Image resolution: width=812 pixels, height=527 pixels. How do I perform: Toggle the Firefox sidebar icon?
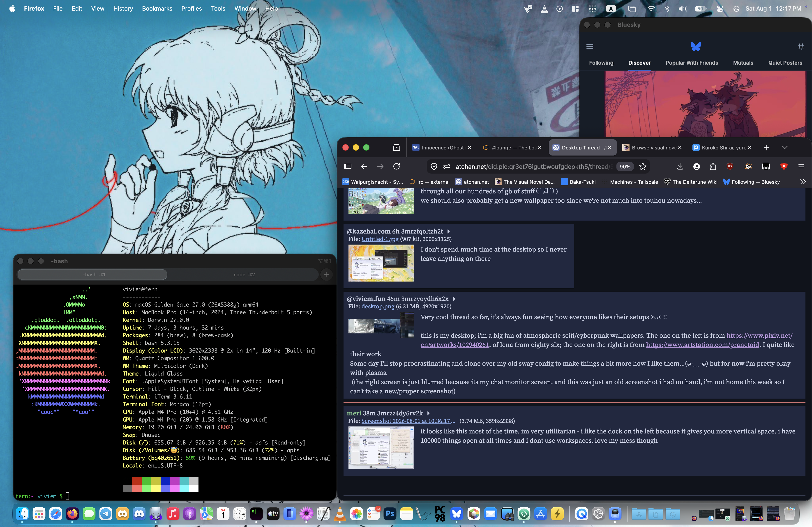point(348,166)
